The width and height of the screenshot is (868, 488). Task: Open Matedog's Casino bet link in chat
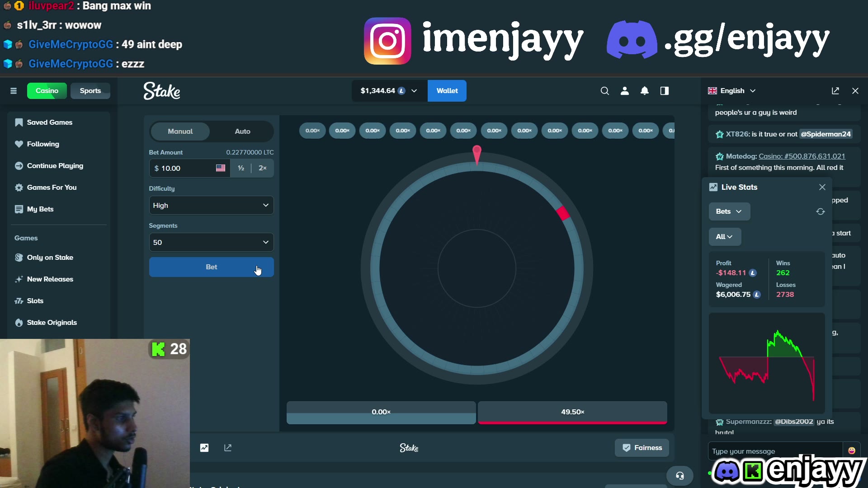[x=802, y=156]
